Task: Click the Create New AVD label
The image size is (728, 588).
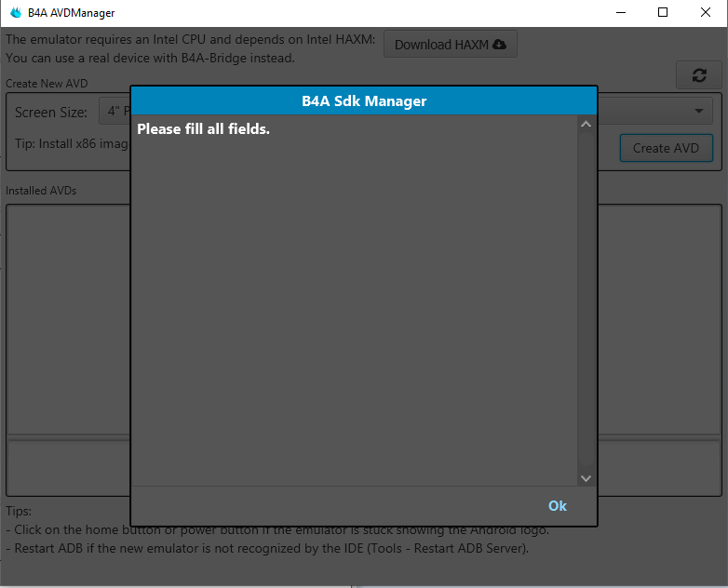Action: tap(47, 84)
